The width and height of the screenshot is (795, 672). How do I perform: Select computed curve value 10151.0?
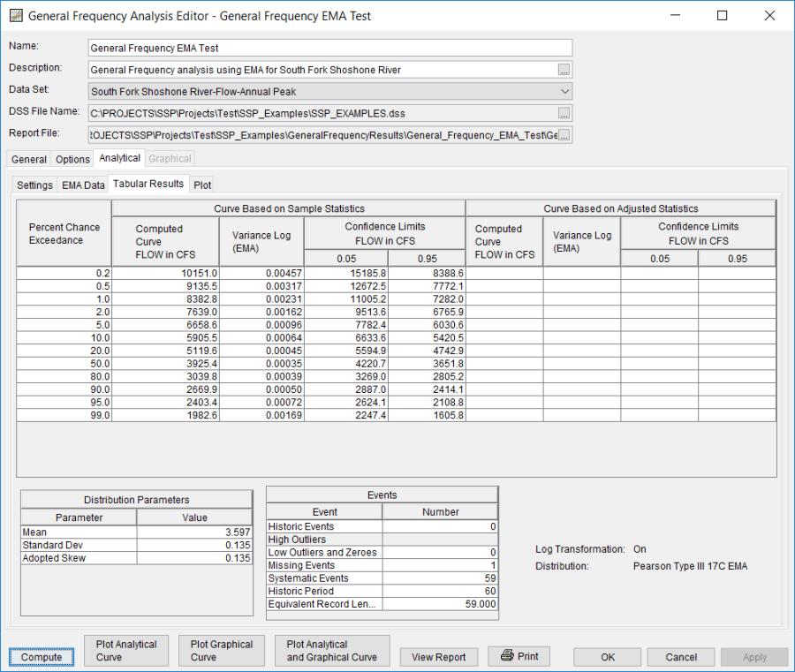coord(165,273)
